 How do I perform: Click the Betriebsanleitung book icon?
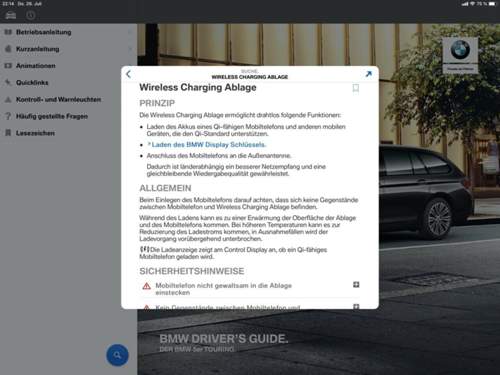(8, 32)
